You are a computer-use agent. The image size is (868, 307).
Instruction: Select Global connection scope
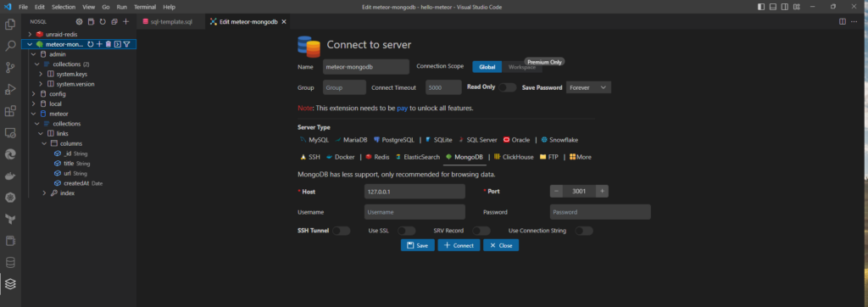487,66
